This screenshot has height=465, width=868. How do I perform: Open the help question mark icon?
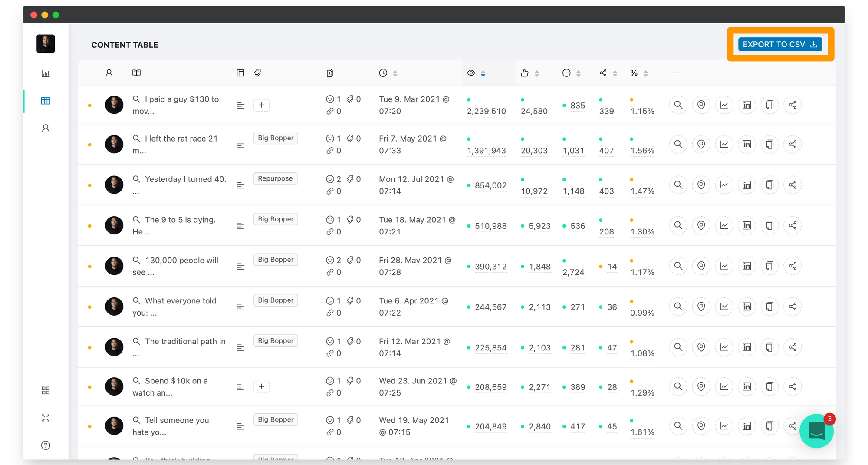point(46,445)
